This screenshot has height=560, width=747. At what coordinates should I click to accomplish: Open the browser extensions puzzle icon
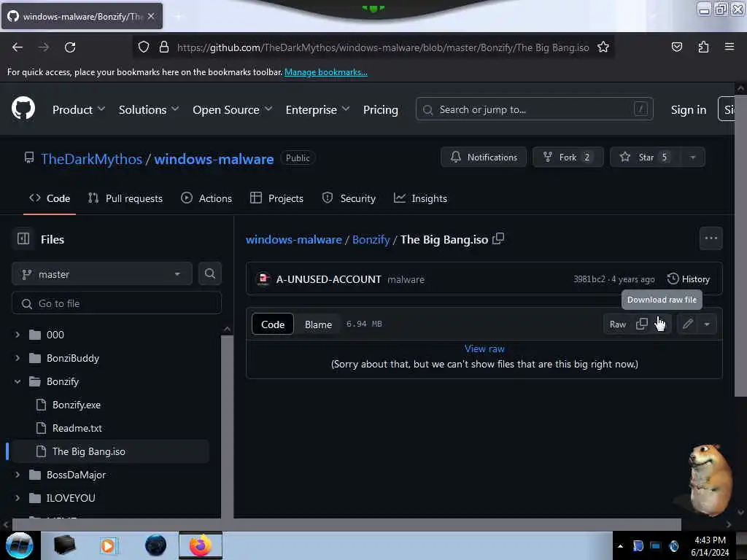click(703, 47)
